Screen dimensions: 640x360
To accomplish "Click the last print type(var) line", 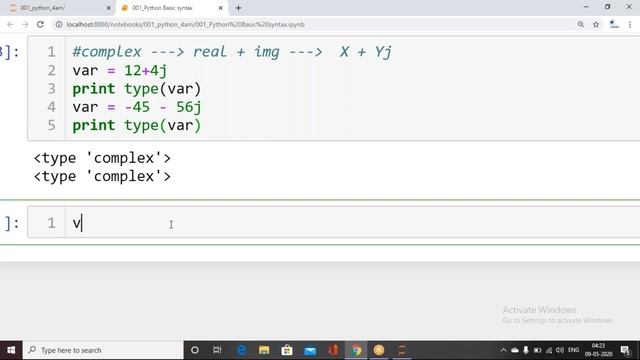I will click(x=137, y=125).
